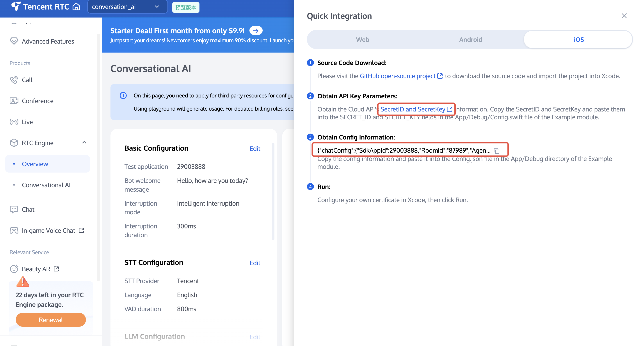Click the orange Renewal button
644x346 pixels.
click(x=51, y=320)
